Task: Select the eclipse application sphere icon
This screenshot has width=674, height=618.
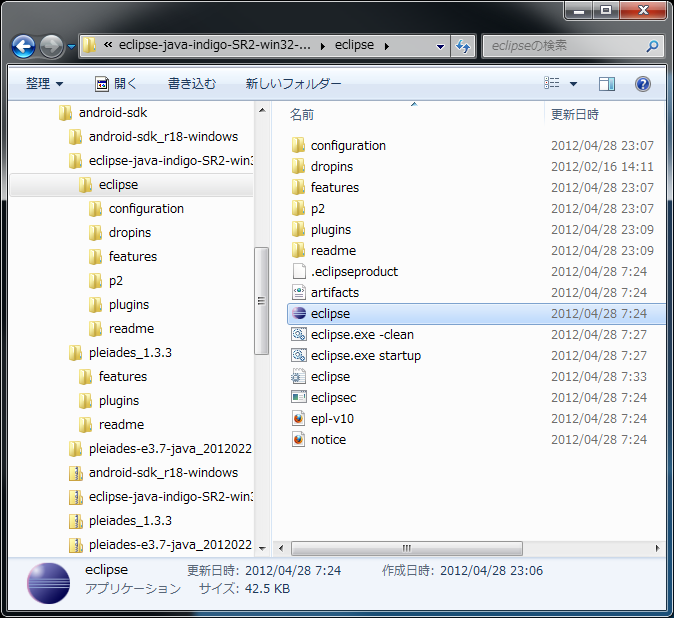Action: click(x=299, y=314)
